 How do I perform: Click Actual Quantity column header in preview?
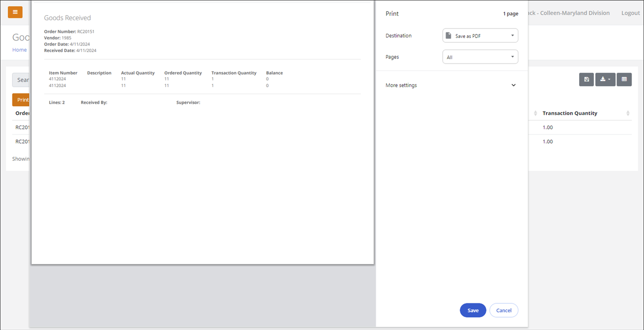(x=138, y=73)
